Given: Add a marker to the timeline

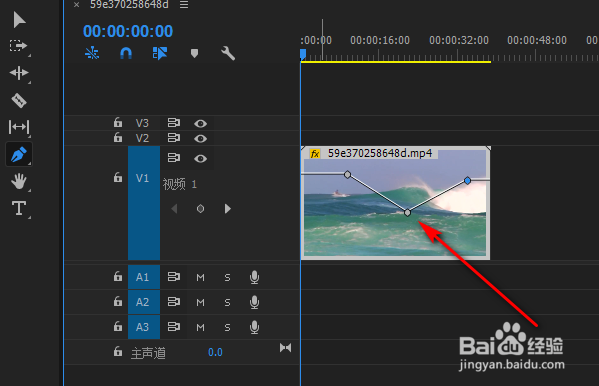Looking at the screenshot, I should coord(194,53).
